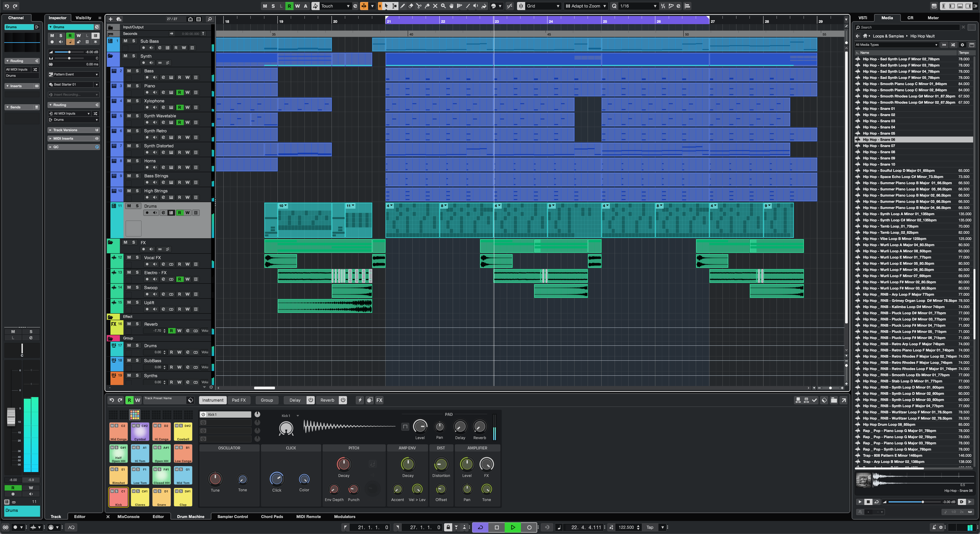Select the Draw tool in toolbar
Viewport: 980px width, 534px height.
pyautogui.click(x=403, y=6)
